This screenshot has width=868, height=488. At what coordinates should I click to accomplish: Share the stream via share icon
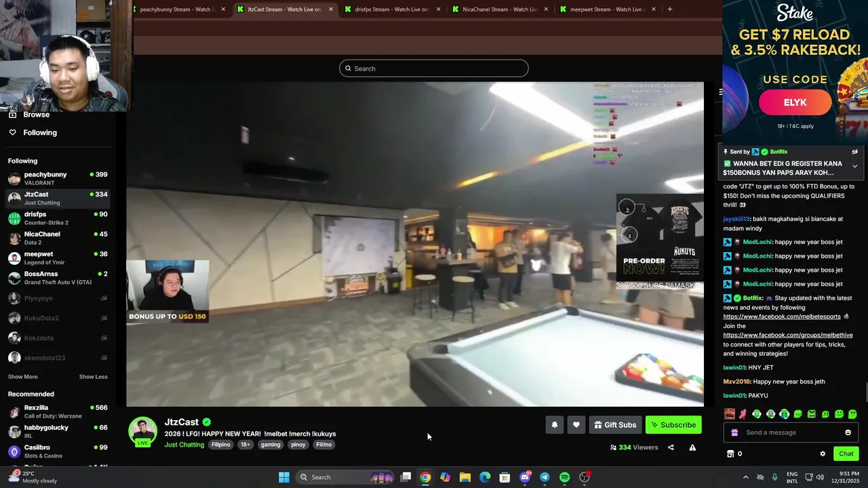(671, 447)
